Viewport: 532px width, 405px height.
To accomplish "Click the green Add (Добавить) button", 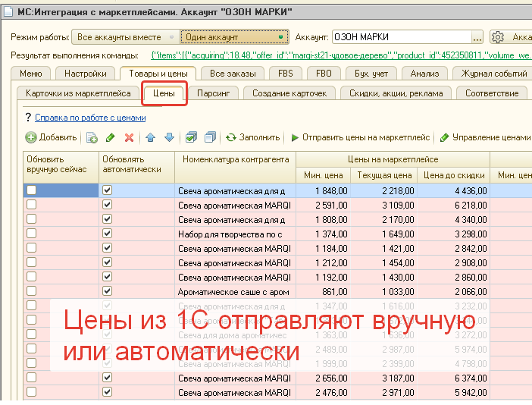I will (51, 137).
